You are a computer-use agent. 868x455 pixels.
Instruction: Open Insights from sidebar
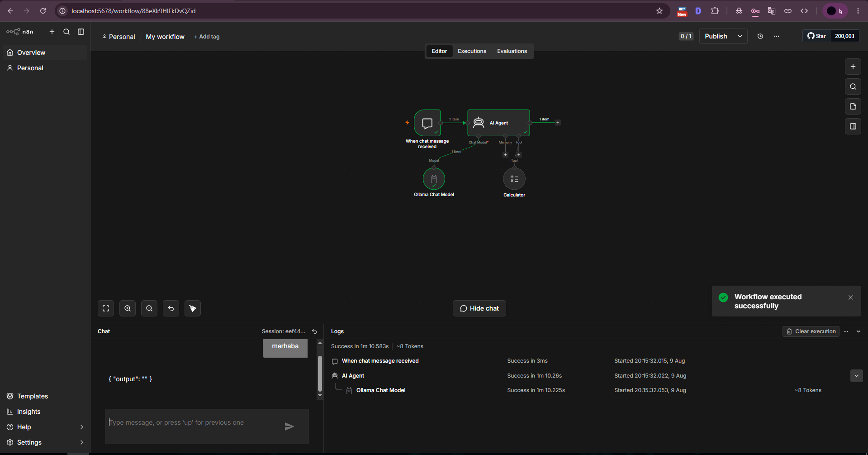tap(45, 412)
